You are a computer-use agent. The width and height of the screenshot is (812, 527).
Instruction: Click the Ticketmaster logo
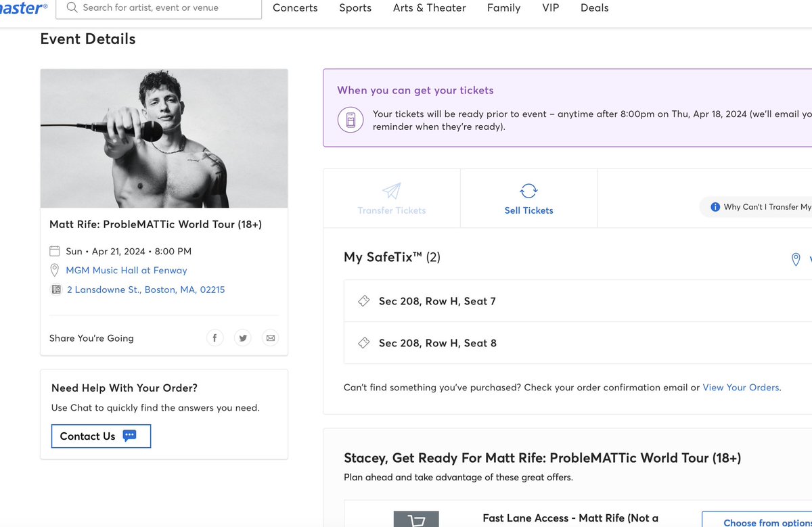coord(24,8)
